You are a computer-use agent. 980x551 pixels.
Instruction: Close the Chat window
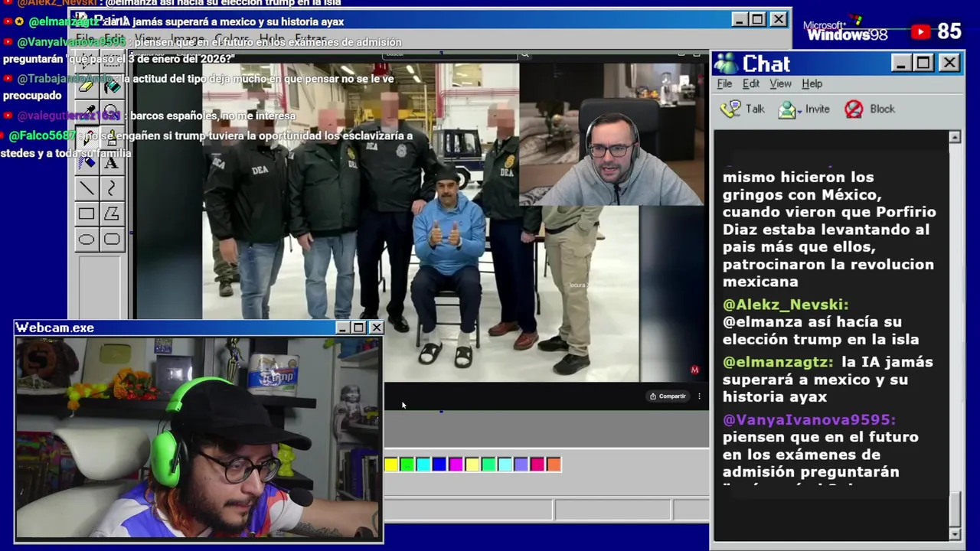pyautogui.click(x=949, y=63)
